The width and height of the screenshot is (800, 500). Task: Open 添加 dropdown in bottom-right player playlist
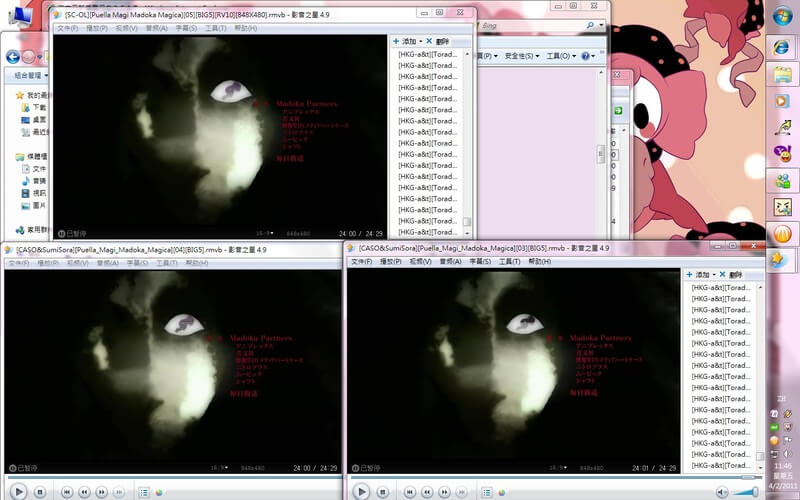coord(706,274)
